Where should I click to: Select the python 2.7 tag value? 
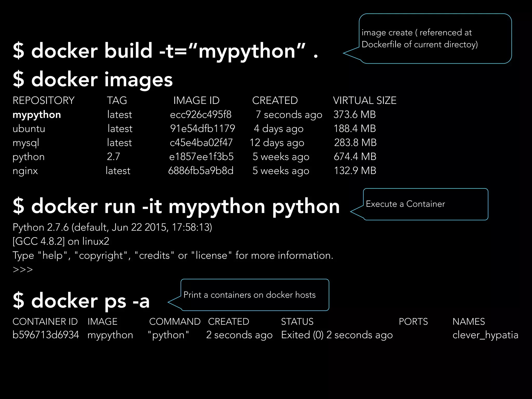tap(113, 157)
